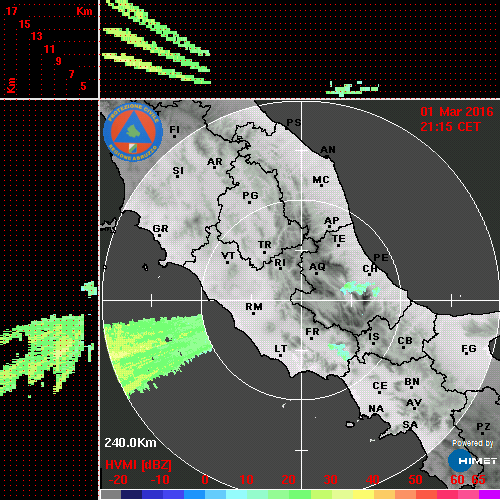Click the gray swatch at the legend's start
Image resolution: width=500 pixels, height=500 pixels.
point(111,494)
